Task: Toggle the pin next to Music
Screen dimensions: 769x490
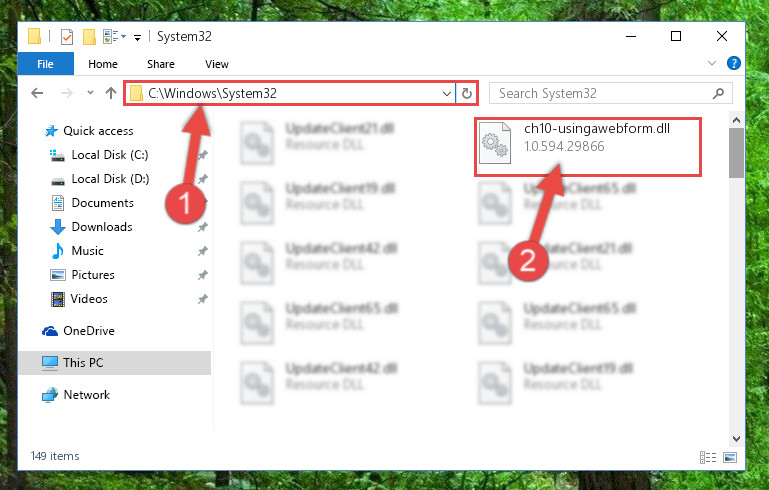Action: click(x=202, y=251)
